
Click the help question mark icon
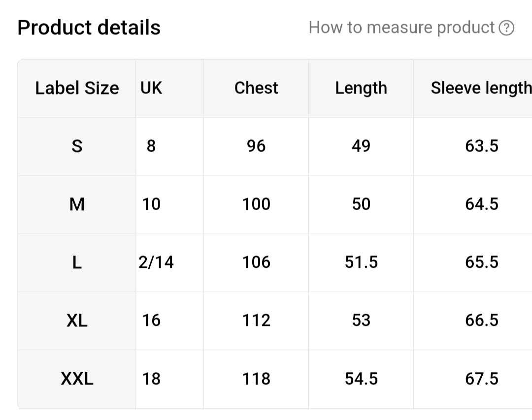point(506,28)
